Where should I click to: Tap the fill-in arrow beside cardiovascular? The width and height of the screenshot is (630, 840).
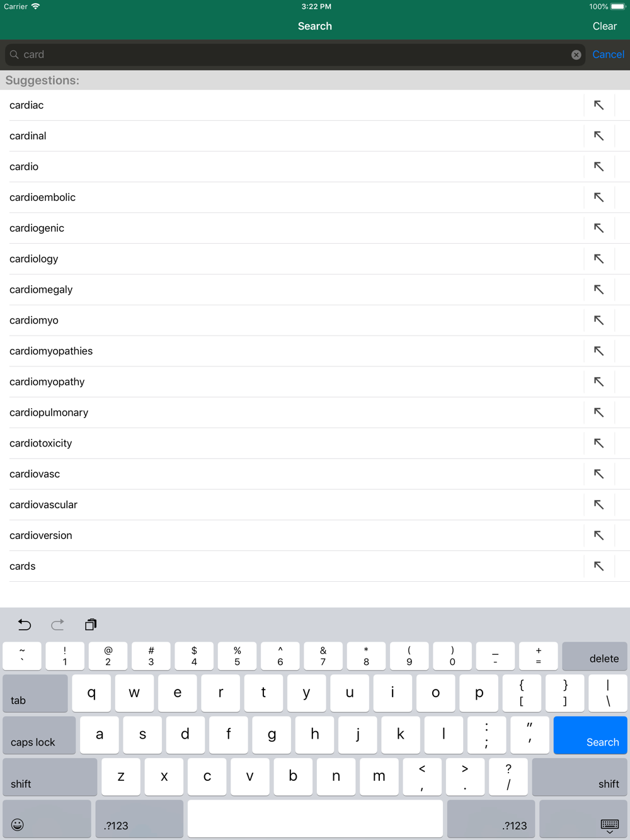[x=598, y=504]
